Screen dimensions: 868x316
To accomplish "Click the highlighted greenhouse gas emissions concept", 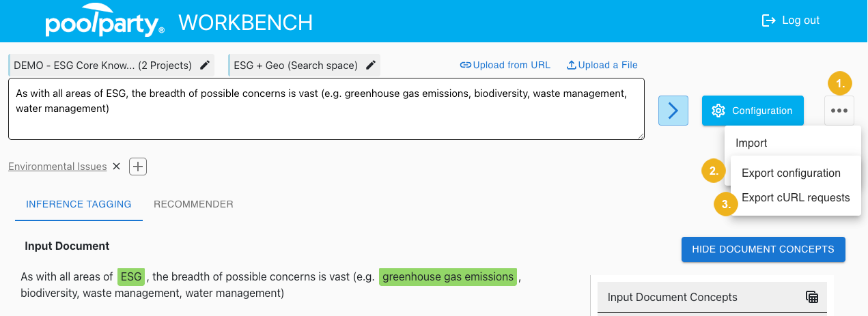I will pos(448,277).
